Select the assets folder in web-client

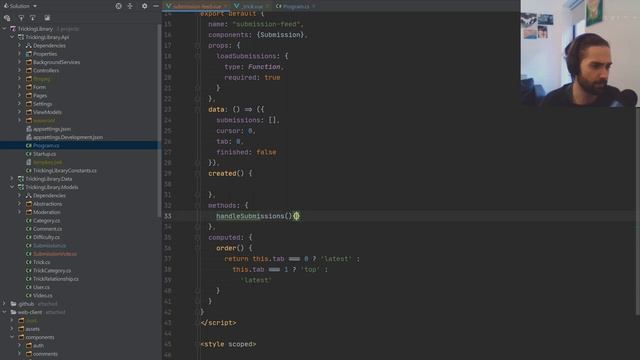click(x=33, y=329)
